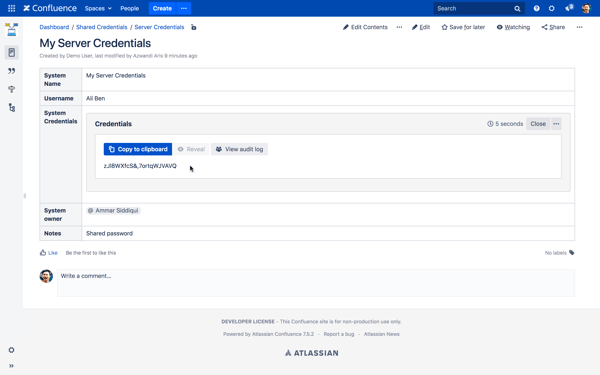Expand the sidebar with double chevron
Image resolution: width=600 pixels, height=375 pixels.
pos(11,366)
